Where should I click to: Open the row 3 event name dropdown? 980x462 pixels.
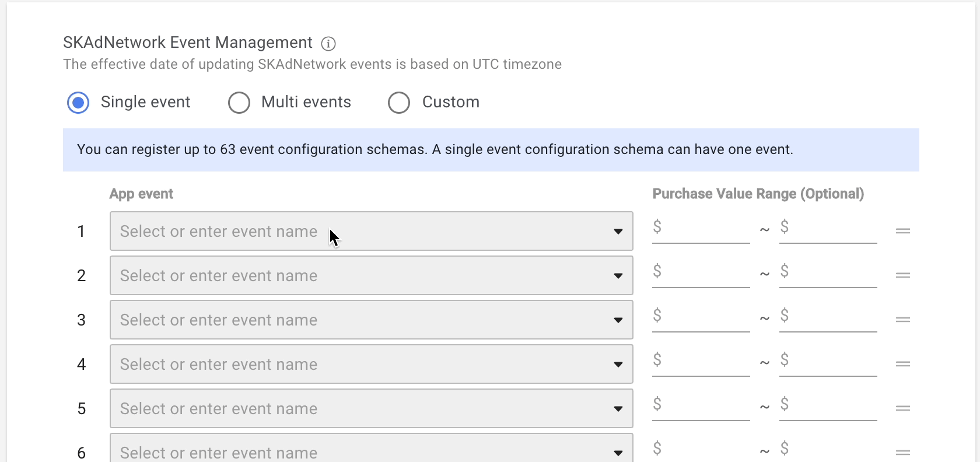(x=372, y=320)
